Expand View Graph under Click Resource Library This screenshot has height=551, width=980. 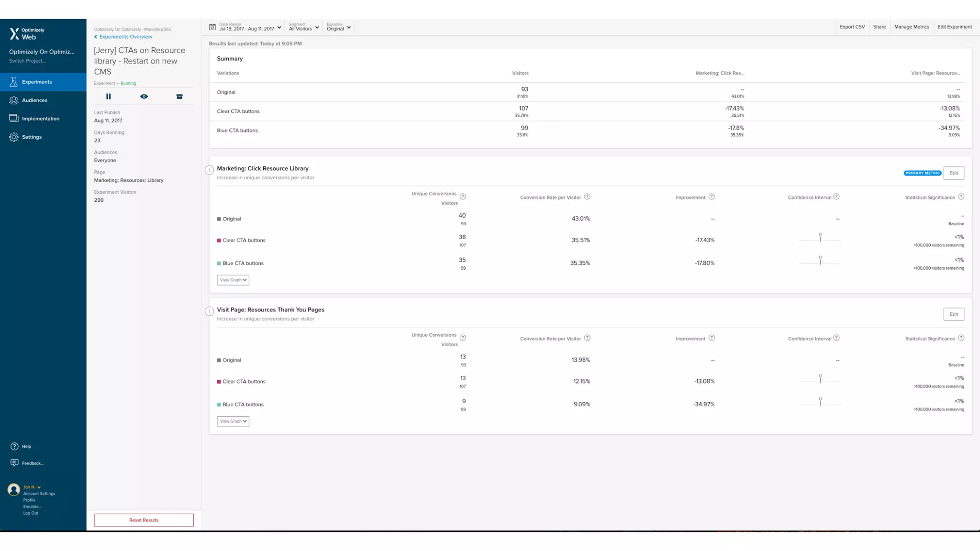[x=233, y=280]
